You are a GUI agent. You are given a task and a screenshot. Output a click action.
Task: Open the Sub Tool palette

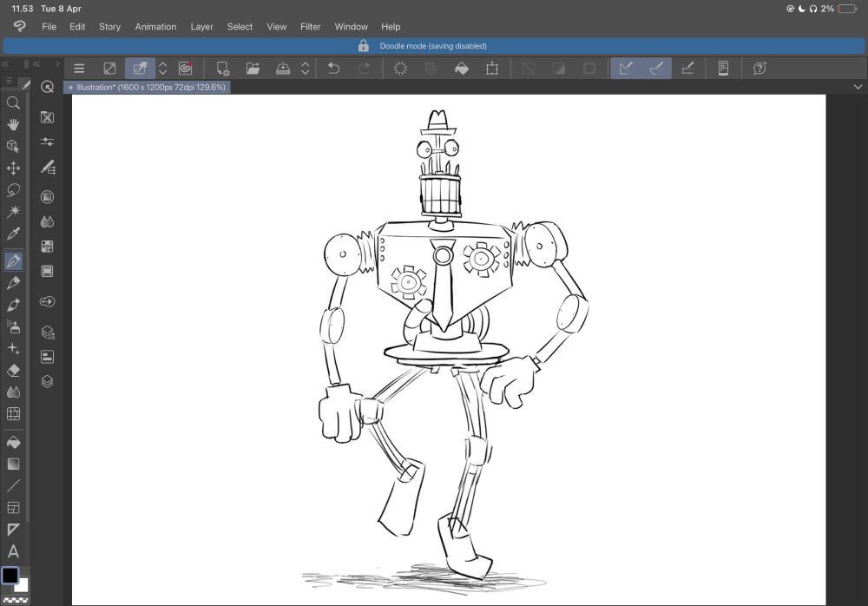coord(48,117)
